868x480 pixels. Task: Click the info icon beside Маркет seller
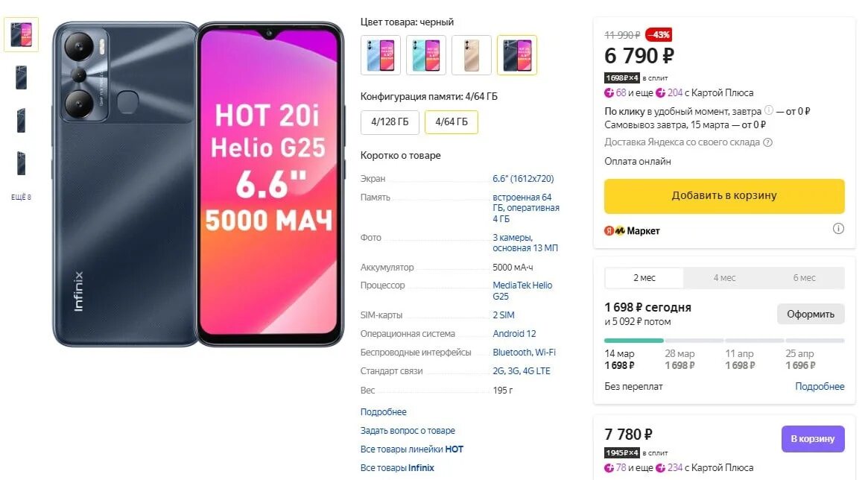tap(838, 229)
